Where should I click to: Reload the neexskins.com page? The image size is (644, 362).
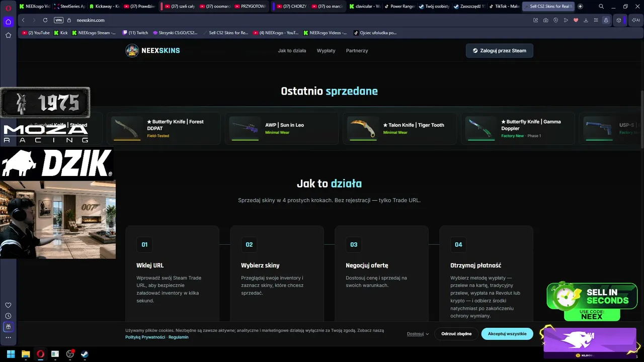(45, 20)
